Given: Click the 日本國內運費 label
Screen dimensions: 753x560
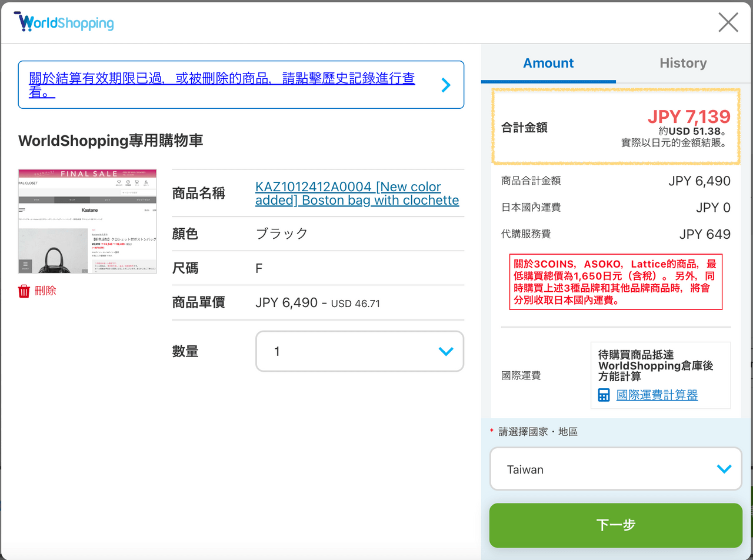Looking at the screenshot, I should tap(531, 207).
